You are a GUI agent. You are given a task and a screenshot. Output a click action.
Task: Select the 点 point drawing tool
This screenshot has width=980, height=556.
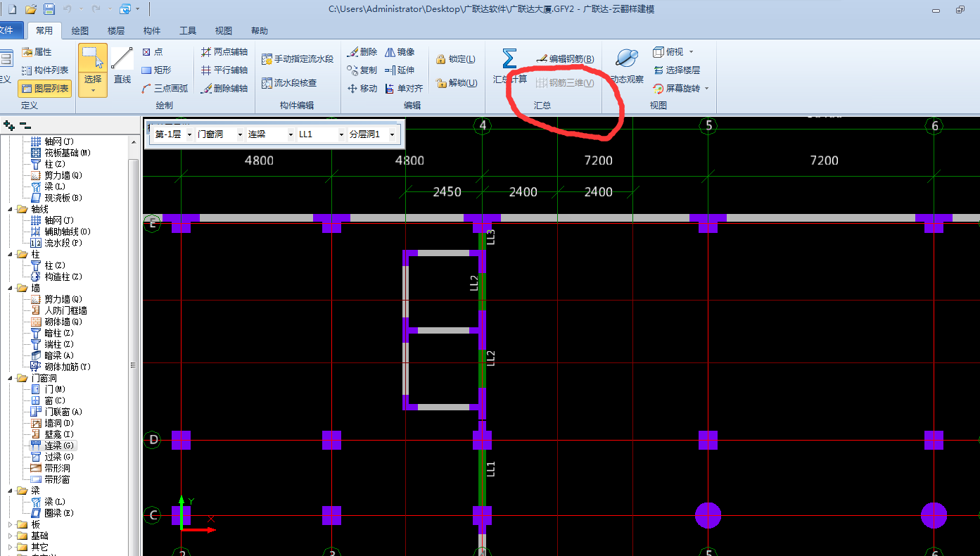coord(152,52)
